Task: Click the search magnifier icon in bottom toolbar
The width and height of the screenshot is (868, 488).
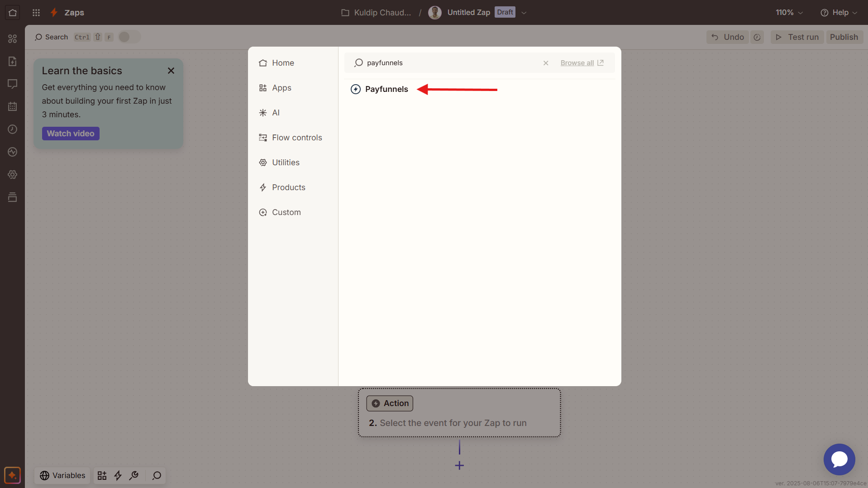Action: pyautogui.click(x=157, y=475)
